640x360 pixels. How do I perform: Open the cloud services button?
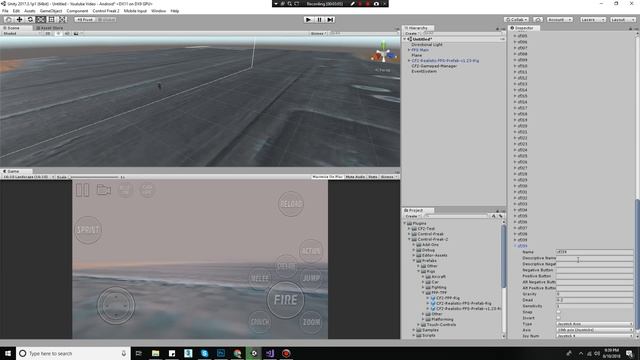(538, 20)
